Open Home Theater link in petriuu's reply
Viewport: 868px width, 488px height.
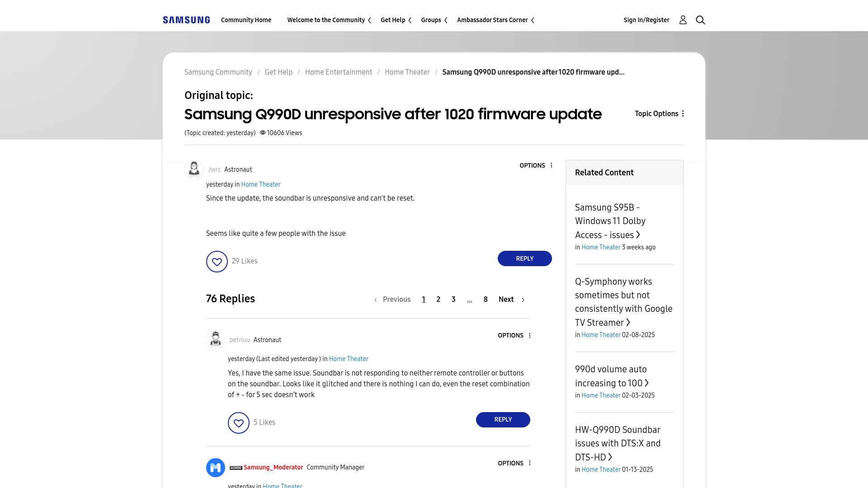349,359
